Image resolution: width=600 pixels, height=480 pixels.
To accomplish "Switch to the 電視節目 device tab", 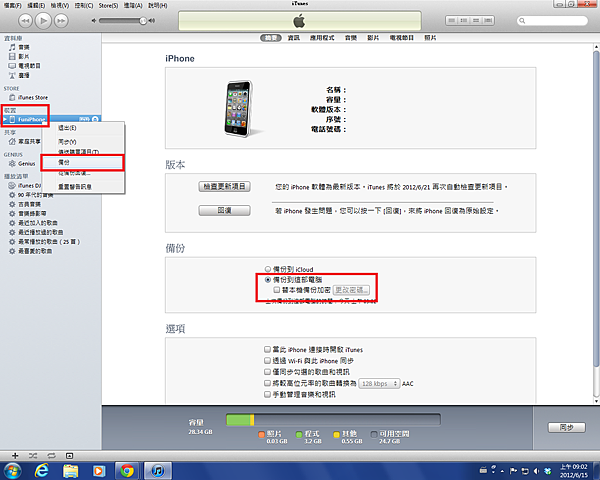I will [401, 38].
